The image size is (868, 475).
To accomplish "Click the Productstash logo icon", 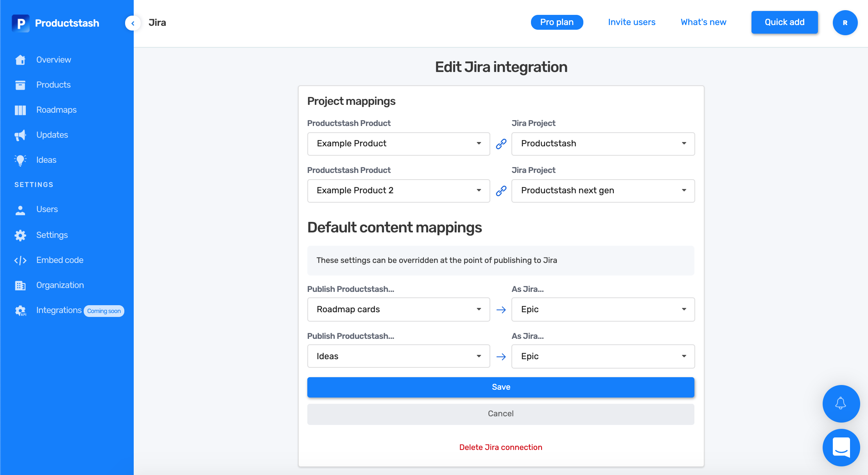I will pos(20,23).
